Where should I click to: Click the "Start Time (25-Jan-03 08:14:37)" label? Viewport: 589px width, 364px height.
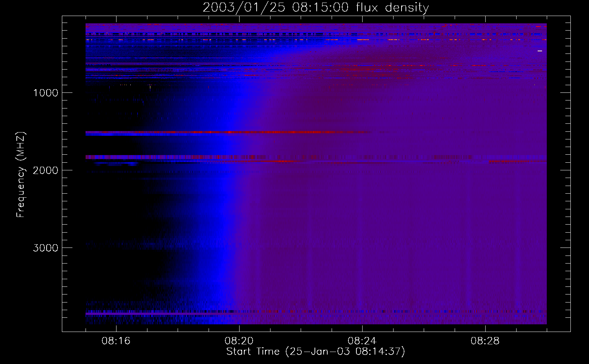point(316,352)
